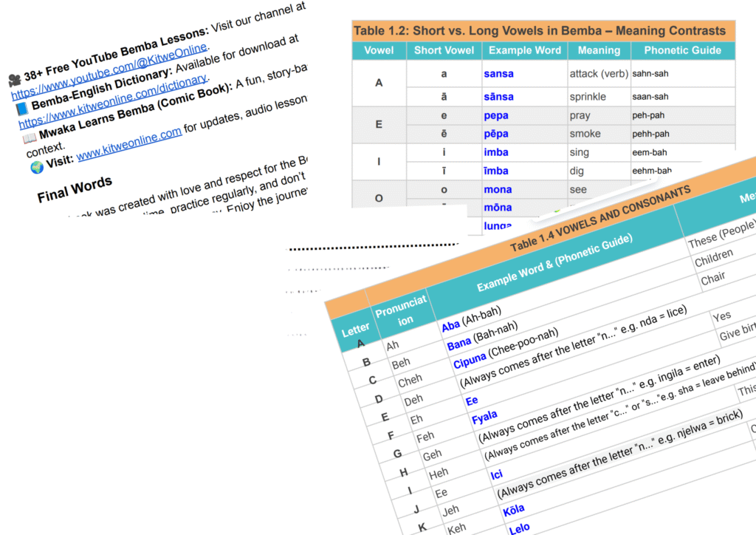Click the meaning "Chair" in Table 1.4

point(712,279)
